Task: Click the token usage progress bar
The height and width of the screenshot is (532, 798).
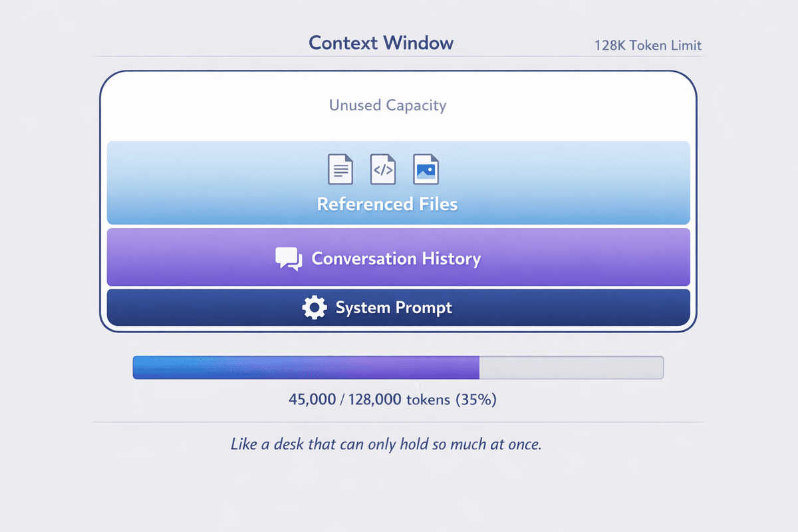Action: (x=398, y=367)
